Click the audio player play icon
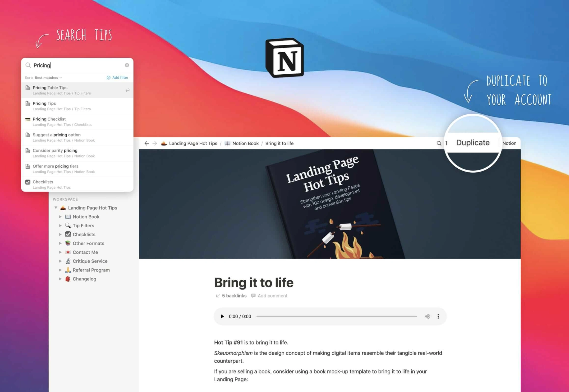Screen dimensions: 569x392 pos(222,316)
